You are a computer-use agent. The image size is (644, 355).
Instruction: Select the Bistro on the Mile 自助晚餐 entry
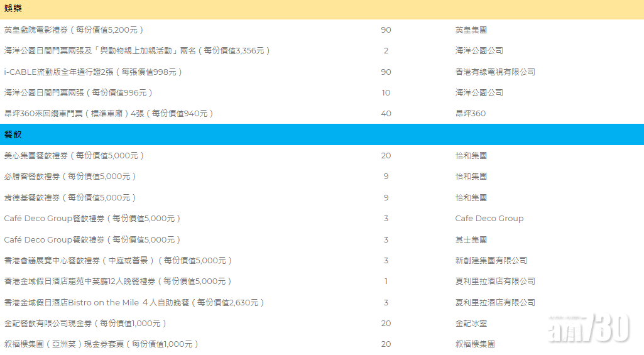(134, 302)
